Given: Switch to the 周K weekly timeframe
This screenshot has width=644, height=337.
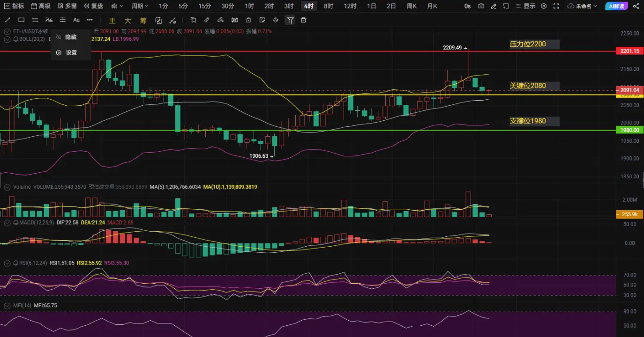Looking at the screenshot, I should [x=412, y=6].
